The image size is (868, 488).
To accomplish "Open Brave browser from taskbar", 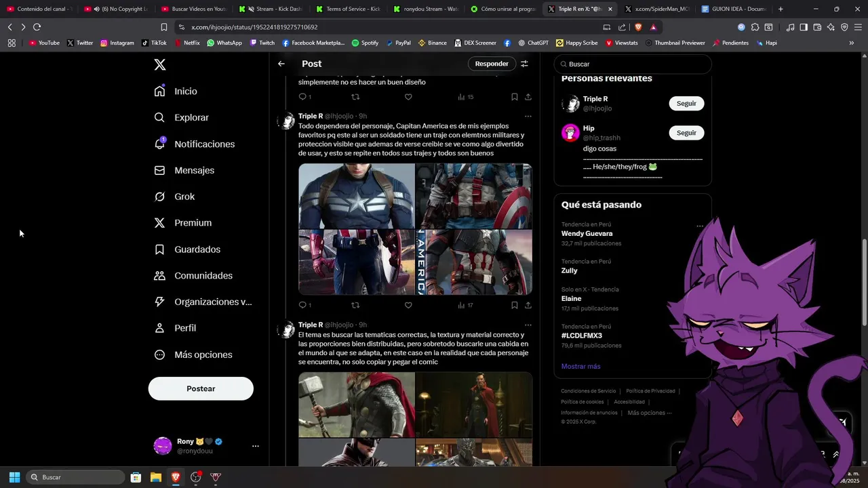I will click(x=176, y=477).
